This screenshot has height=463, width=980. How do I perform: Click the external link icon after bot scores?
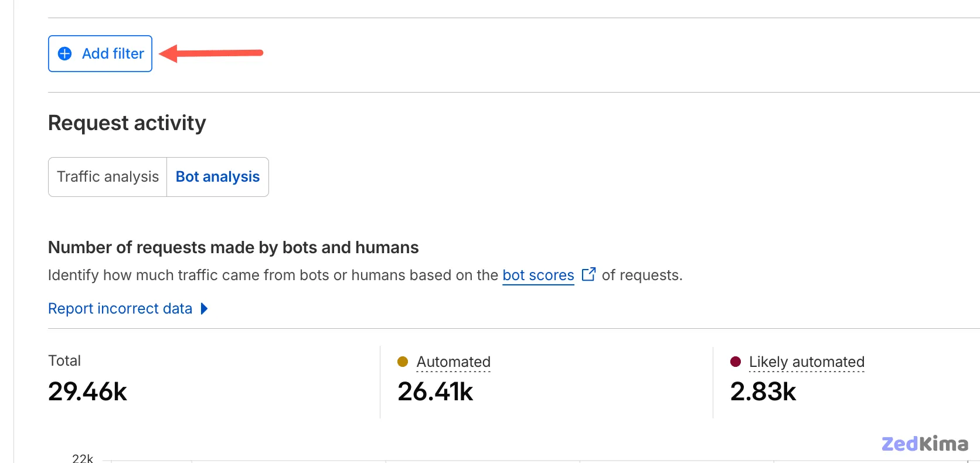pos(588,275)
